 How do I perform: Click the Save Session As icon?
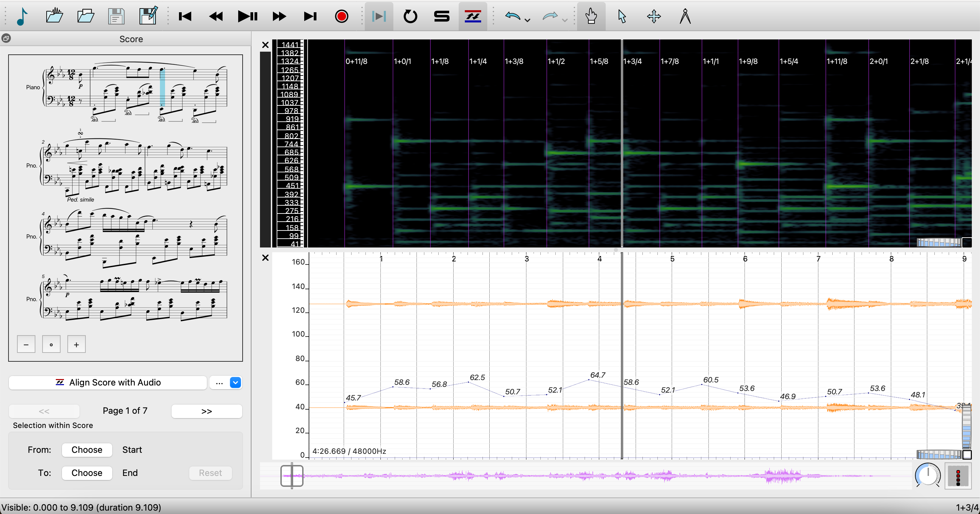click(x=148, y=16)
